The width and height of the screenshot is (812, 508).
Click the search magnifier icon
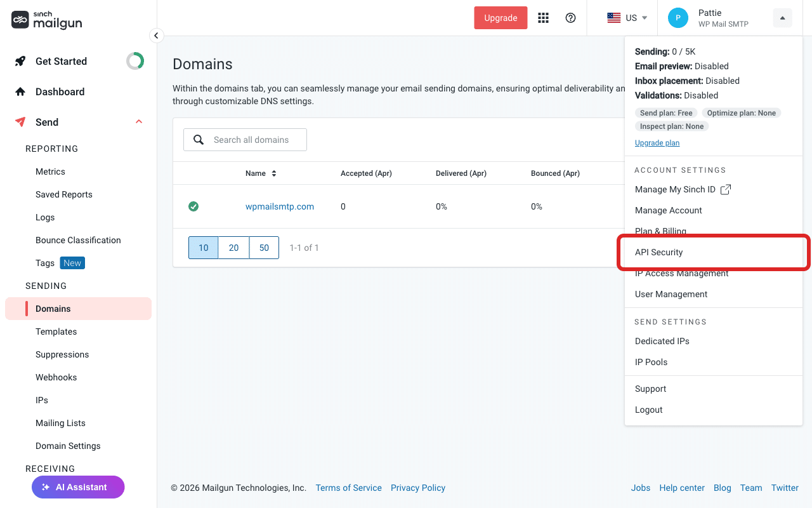(199, 140)
